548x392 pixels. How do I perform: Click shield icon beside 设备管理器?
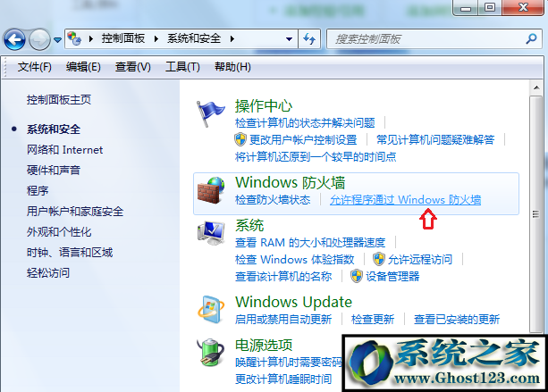tap(357, 276)
